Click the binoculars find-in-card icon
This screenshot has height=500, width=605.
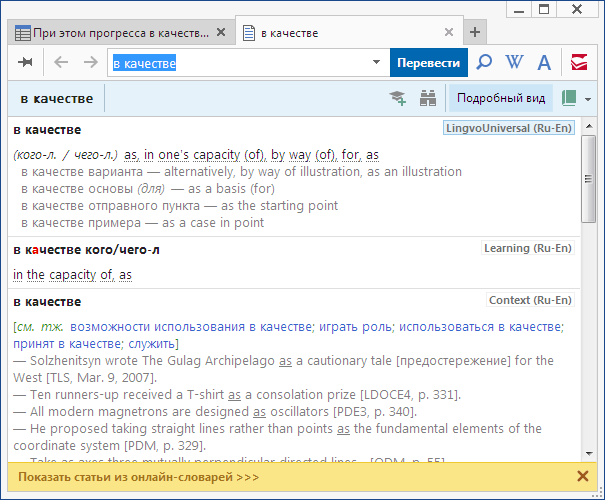pos(428,98)
